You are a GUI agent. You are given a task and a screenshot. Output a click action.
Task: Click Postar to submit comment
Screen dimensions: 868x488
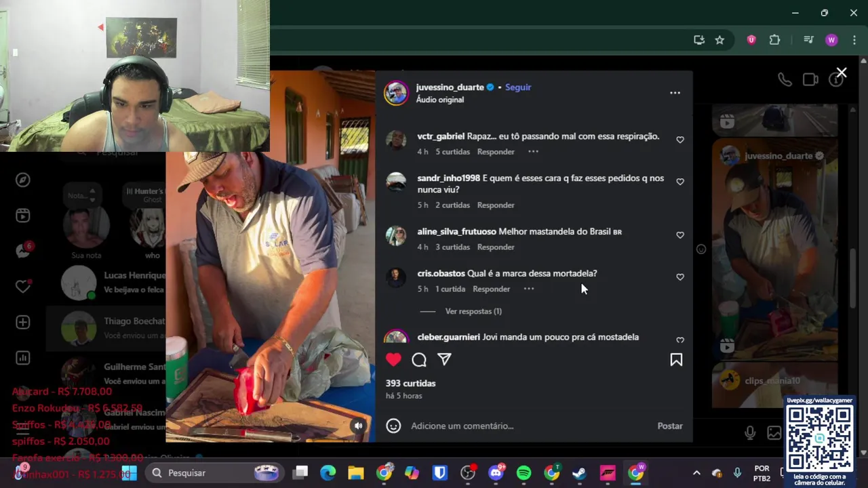pyautogui.click(x=670, y=426)
